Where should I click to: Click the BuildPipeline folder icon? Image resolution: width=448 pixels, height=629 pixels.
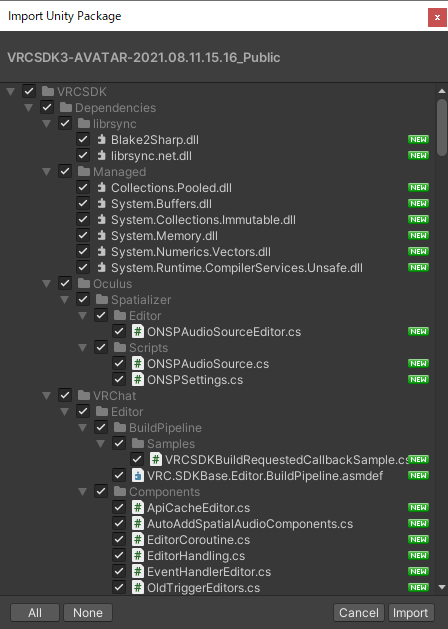(x=120, y=428)
